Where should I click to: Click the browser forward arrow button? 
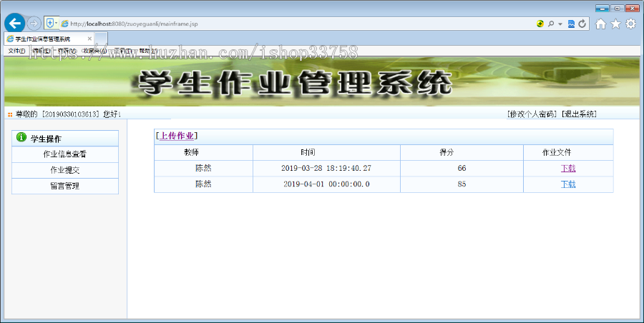click(34, 24)
